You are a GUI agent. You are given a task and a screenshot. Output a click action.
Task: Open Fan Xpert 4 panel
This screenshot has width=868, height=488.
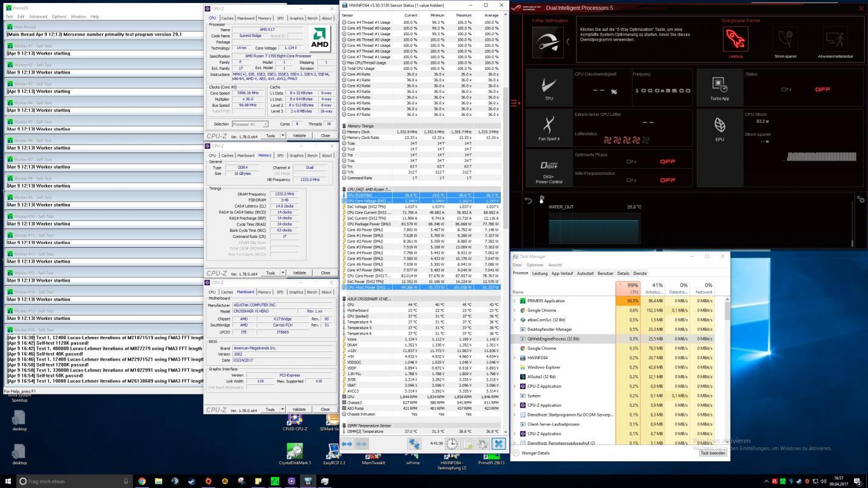[x=549, y=129]
